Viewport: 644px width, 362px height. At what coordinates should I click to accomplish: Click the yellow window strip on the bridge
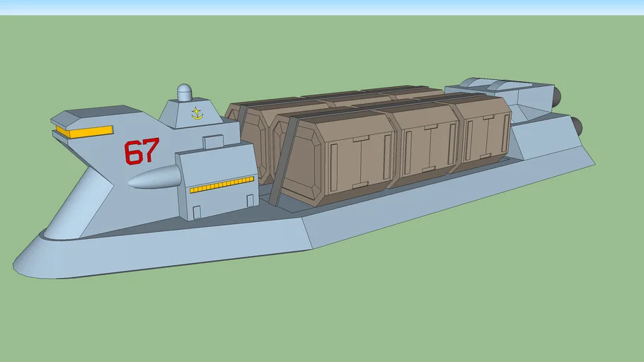[220, 187]
